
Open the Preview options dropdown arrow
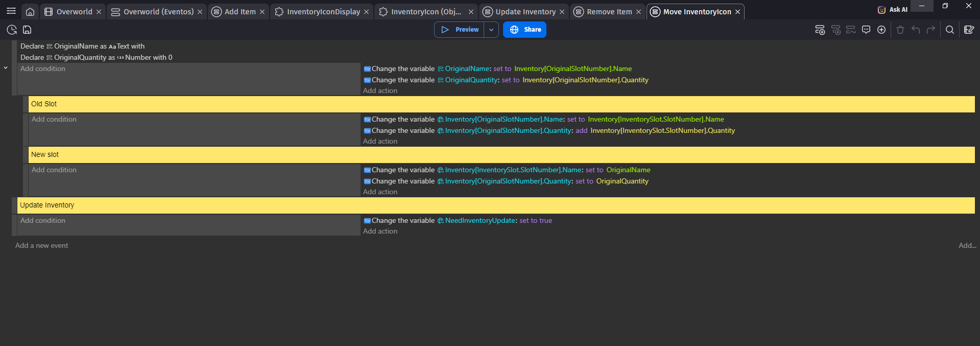[491, 30]
